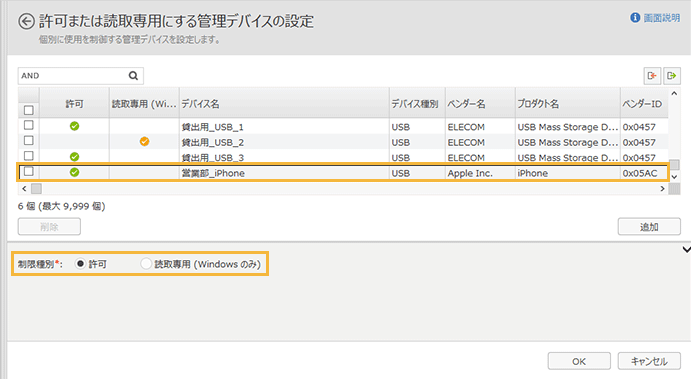
Task: Click horizontal scrollbar left arrow
Action: click(24, 189)
